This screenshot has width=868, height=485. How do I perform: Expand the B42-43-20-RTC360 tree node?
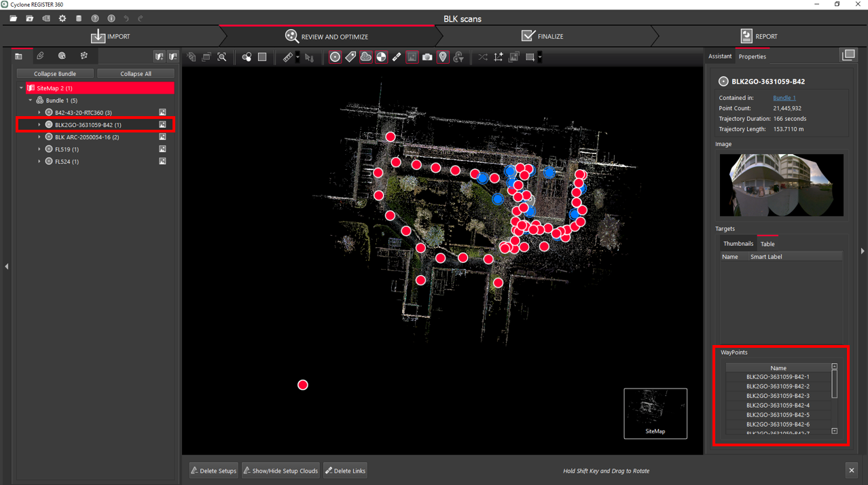point(39,113)
